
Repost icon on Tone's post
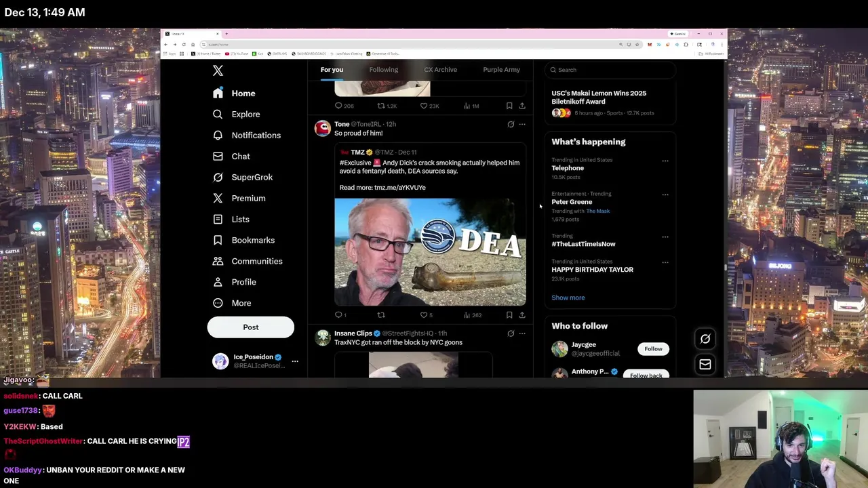tap(381, 315)
